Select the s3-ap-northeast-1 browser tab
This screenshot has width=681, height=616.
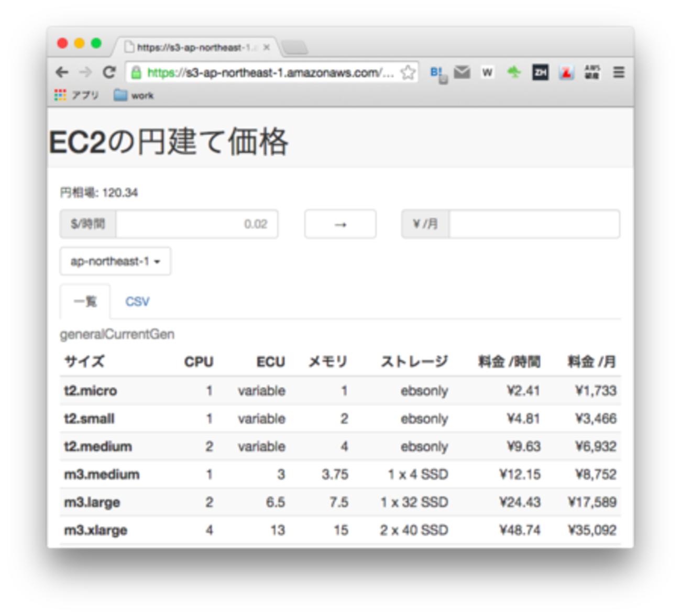[196, 48]
